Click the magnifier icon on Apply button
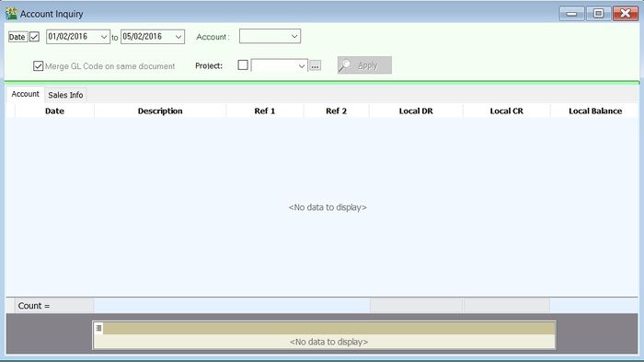The width and height of the screenshot is (644, 362). pyautogui.click(x=345, y=65)
